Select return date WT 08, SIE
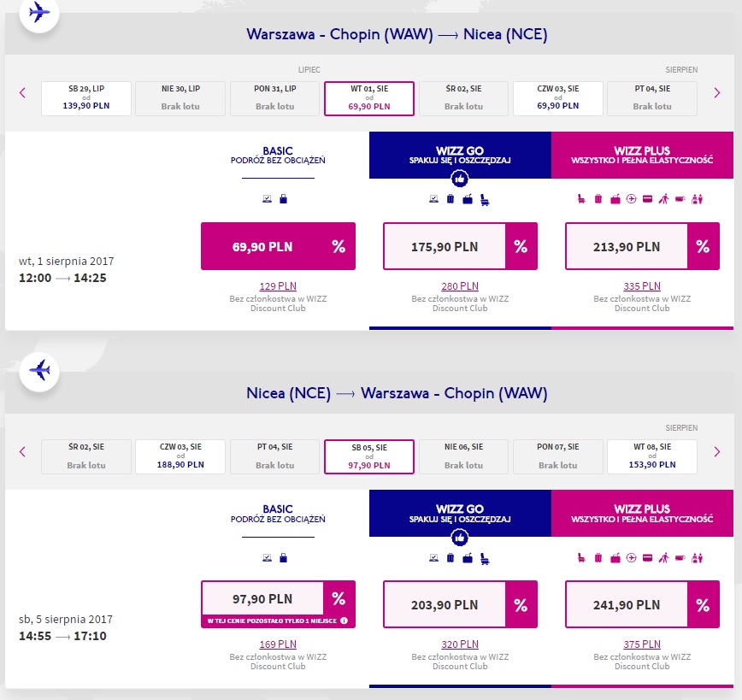Image resolution: width=742 pixels, height=700 pixels. (652, 456)
